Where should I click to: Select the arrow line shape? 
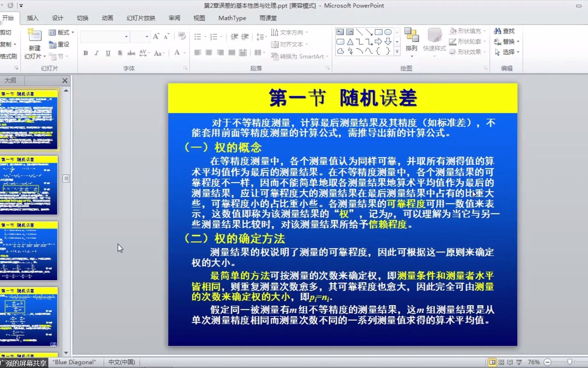pyautogui.click(x=369, y=32)
